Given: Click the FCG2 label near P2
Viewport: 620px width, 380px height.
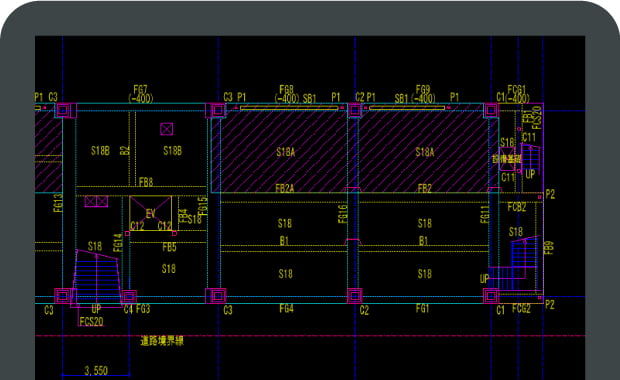Looking at the screenshot, I should (521, 308).
